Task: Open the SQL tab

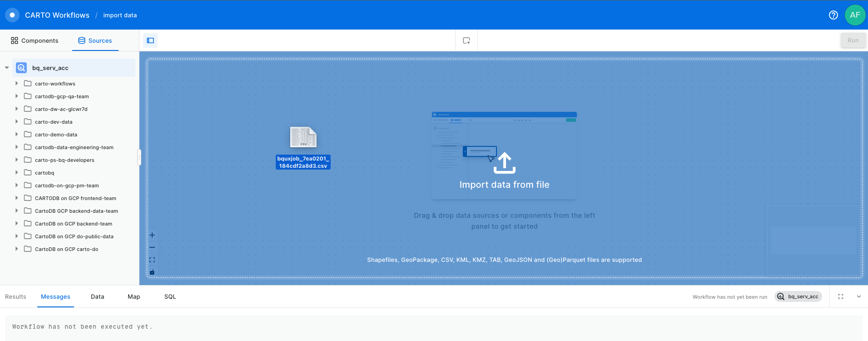Action: tap(170, 296)
